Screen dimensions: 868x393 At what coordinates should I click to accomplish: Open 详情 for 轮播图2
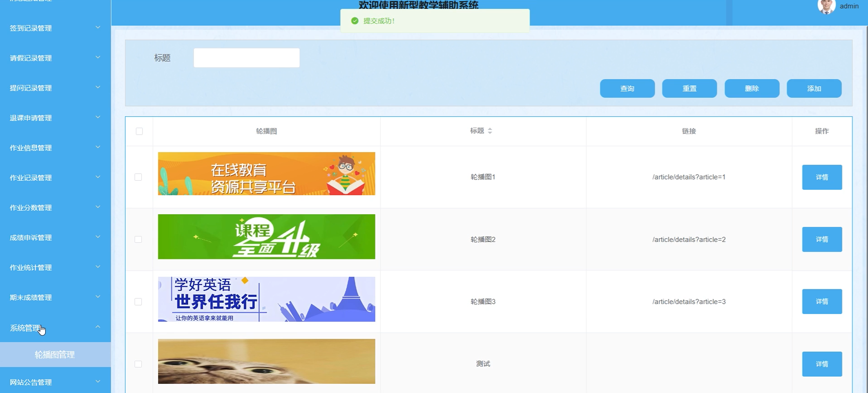point(822,239)
